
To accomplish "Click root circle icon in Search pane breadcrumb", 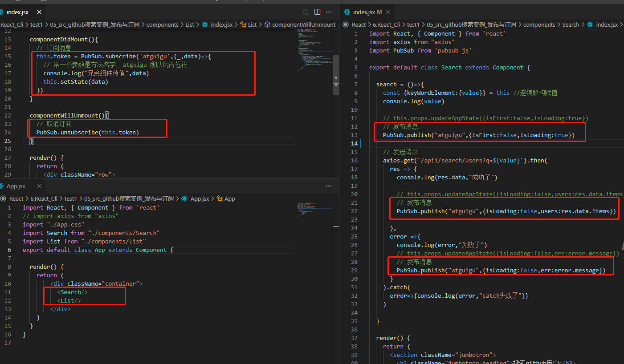I will pyautogui.click(x=347, y=24).
